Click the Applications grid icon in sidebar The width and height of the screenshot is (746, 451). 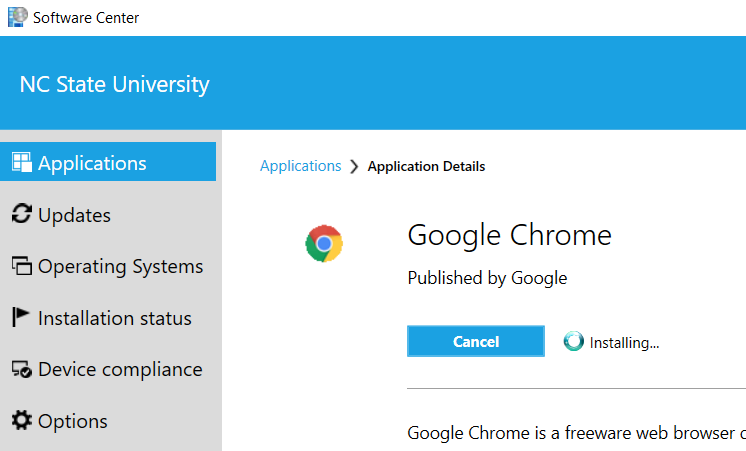(x=22, y=162)
